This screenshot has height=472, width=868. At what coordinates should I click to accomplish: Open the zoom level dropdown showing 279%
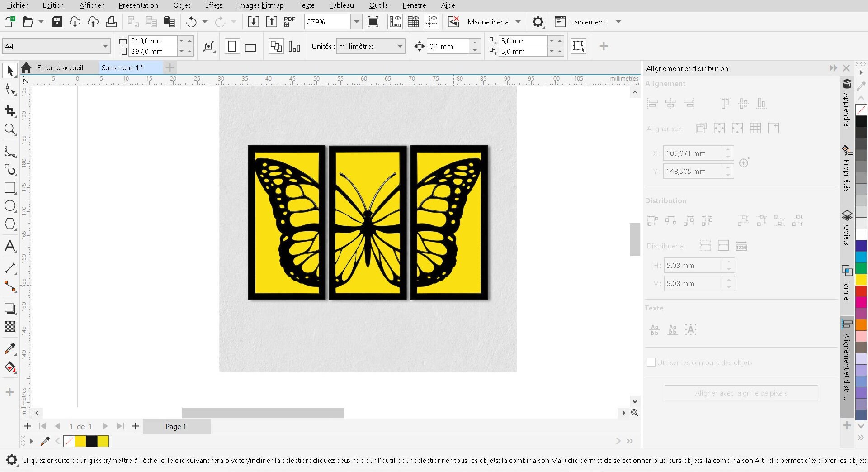point(357,21)
